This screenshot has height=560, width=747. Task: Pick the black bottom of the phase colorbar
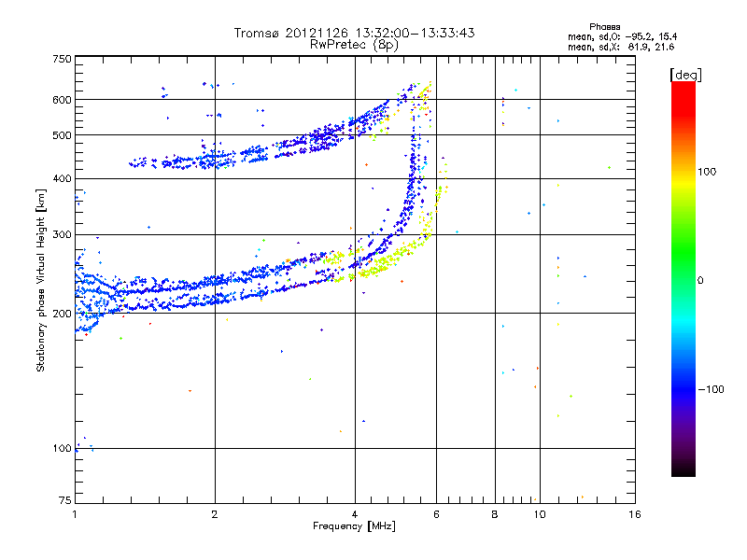click(x=684, y=469)
